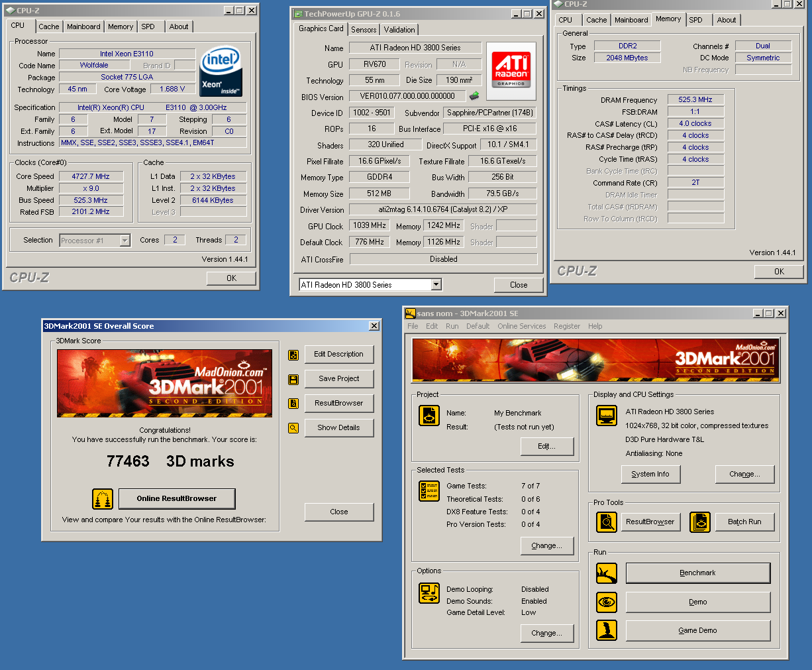The width and height of the screenshot is (812, 670).
Task: Click the large Benchmark button
Action: [698, 573]
